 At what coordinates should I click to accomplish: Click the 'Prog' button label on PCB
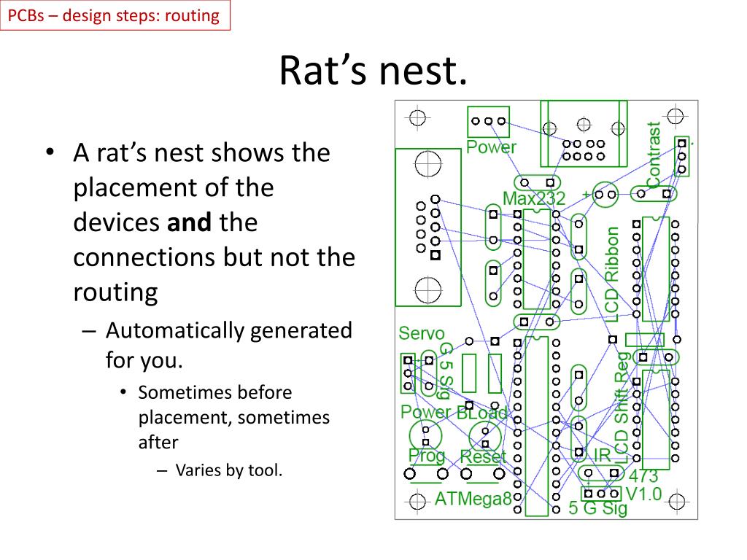pos(426,456)
